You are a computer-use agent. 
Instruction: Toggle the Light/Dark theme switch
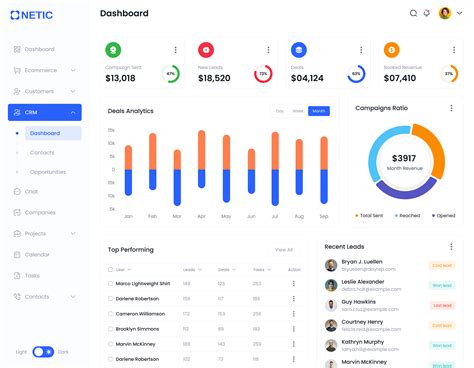click(43, 352)
